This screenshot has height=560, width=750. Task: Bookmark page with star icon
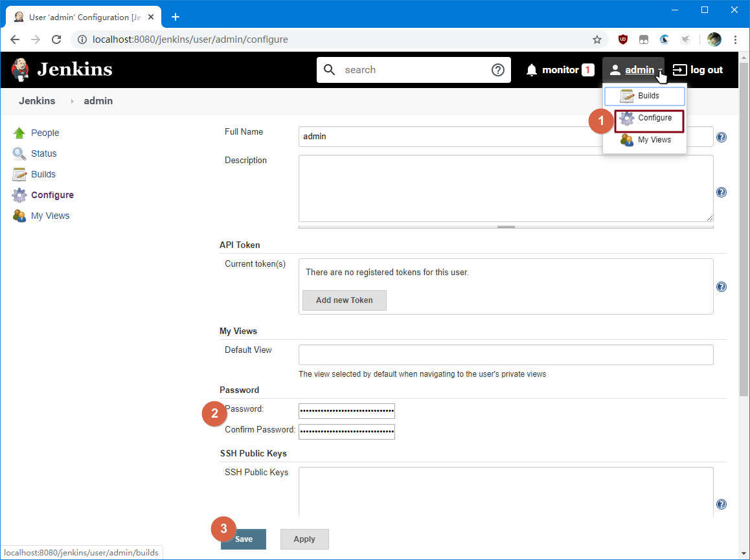(597, 39)
